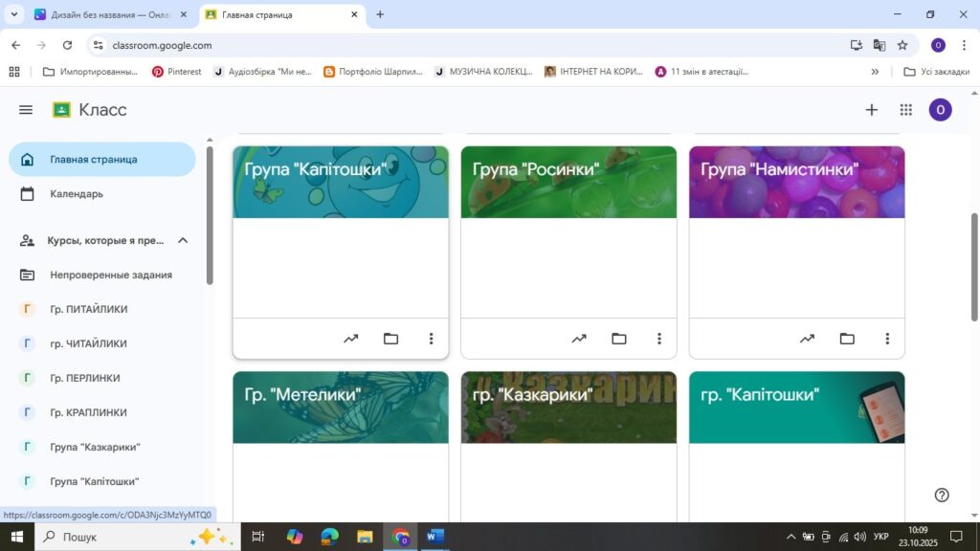Open the Google apps grid
The height and width of the screenshot is (551, 980).
click(905, 110)
